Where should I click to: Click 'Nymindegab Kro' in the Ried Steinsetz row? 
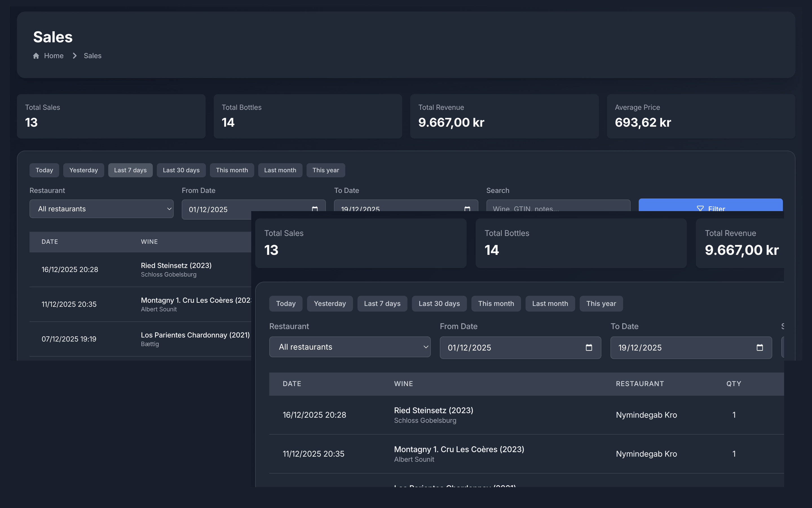click(x=646, y=415)
